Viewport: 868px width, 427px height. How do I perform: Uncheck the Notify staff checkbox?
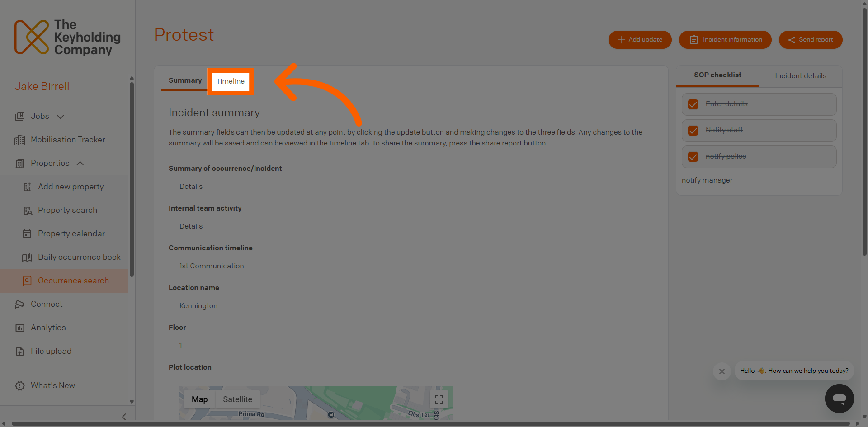click(693, 131)
